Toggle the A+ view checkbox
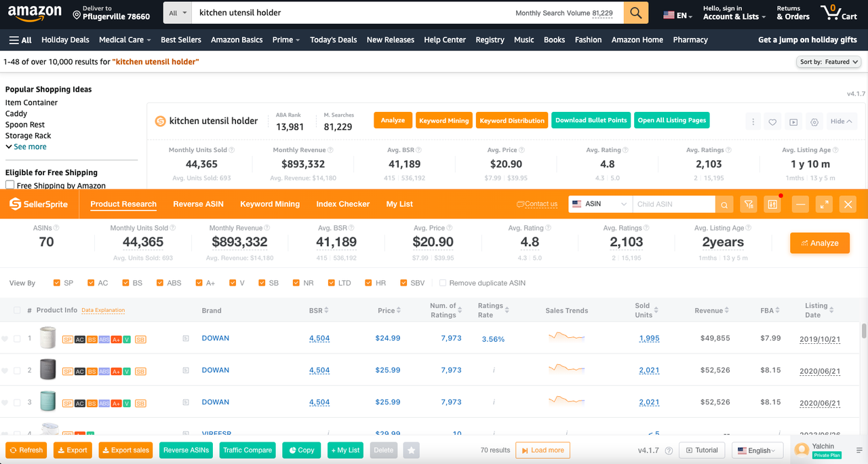The height and width of the screenshot is (464, 868). (x=199, y=283)
